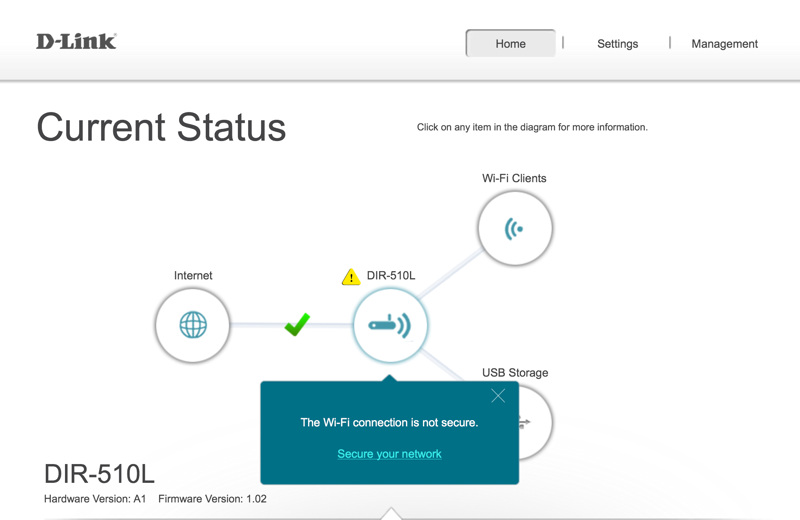Click the D-Link logo
The height and width of the screenshot is (520, 800).
[x=77, y=41]
